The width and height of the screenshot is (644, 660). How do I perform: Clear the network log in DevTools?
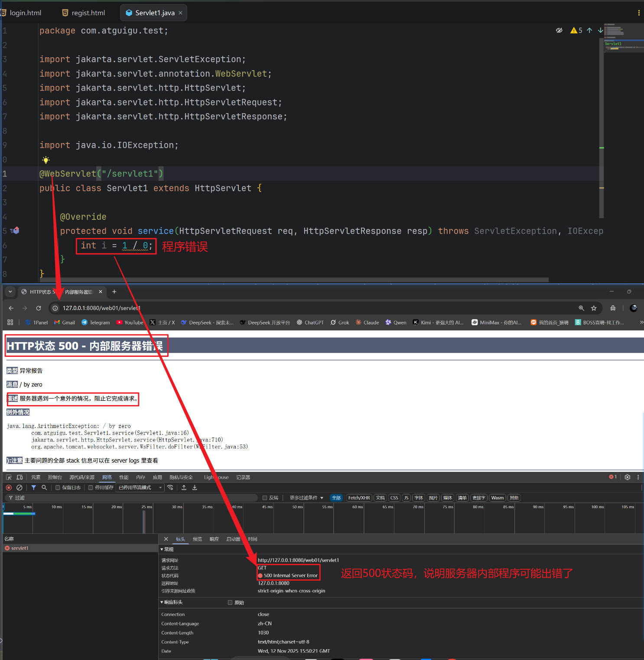point(20,487)
